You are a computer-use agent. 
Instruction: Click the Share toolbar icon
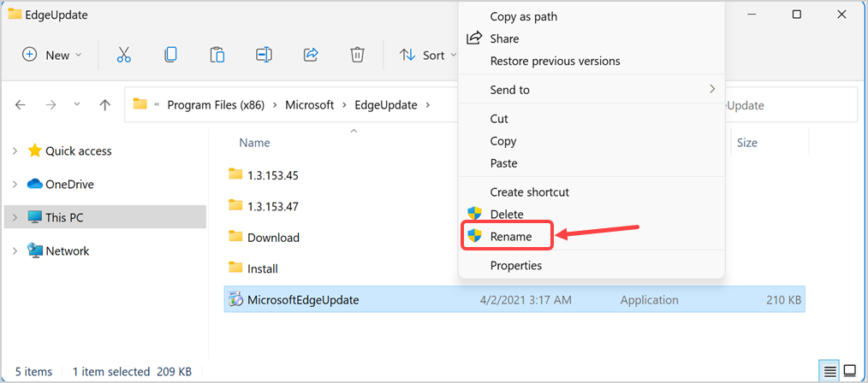[x=311, y=55]
